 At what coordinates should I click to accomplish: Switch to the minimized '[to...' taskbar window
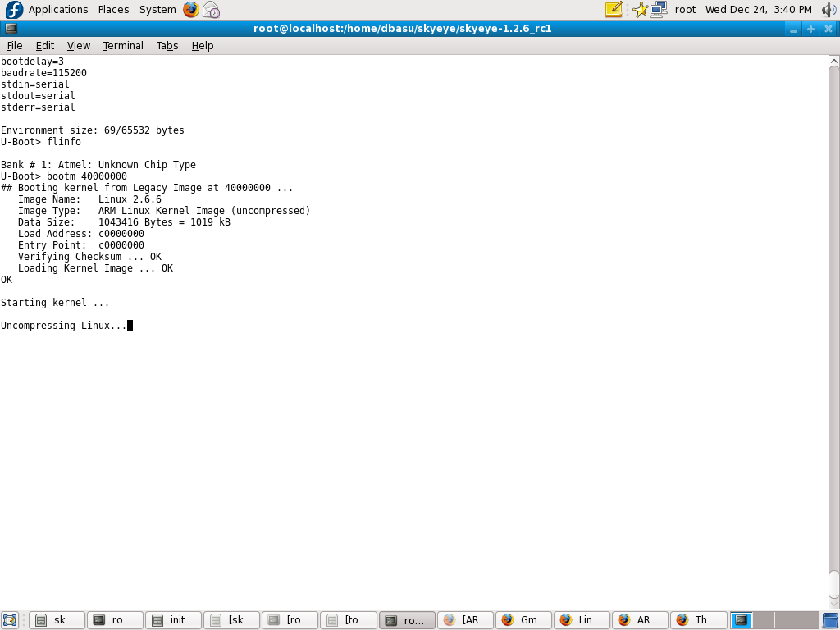(349, 620)
